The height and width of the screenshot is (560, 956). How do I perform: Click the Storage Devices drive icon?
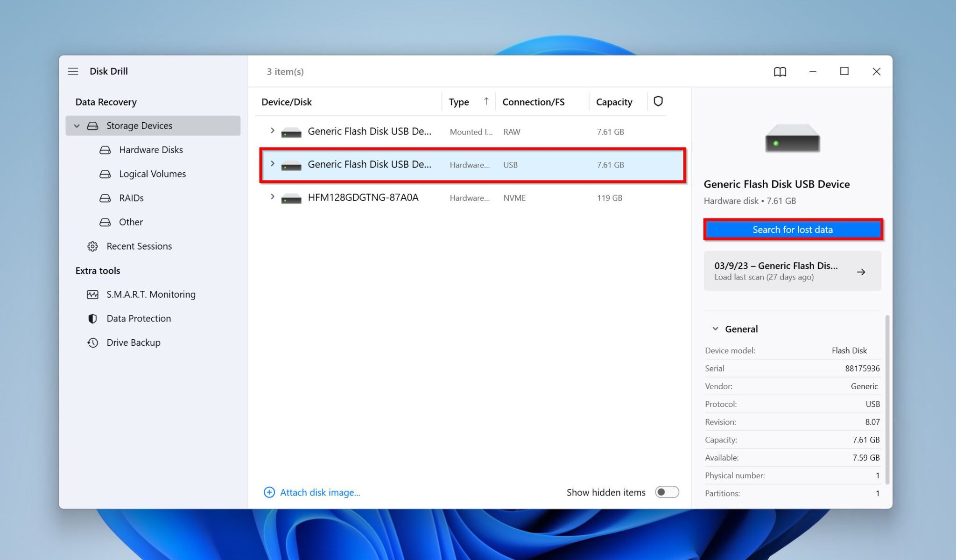[x=92, y=126]
